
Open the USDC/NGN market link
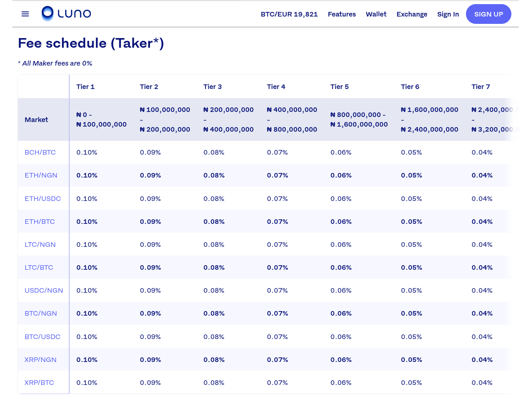[44, 290]
